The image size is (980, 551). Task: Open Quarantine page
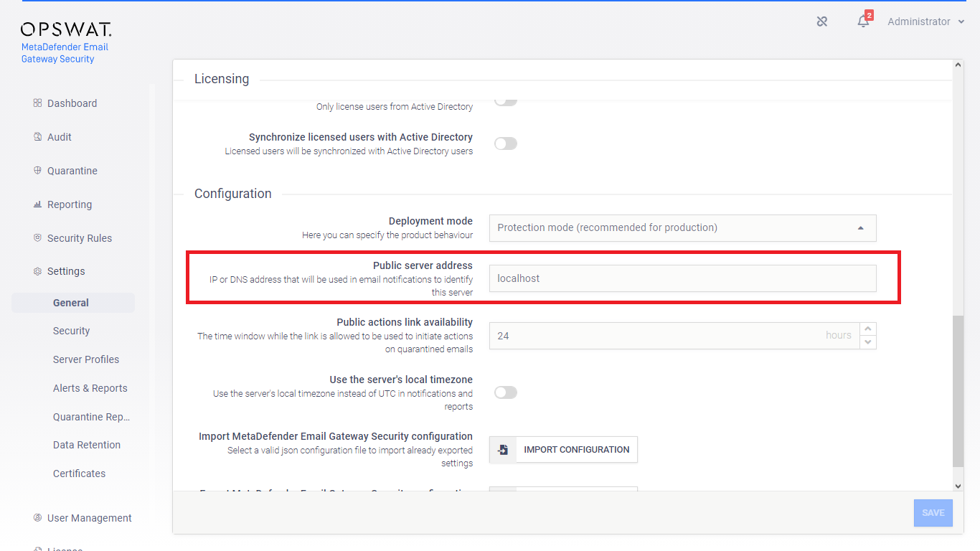point(72,171)
